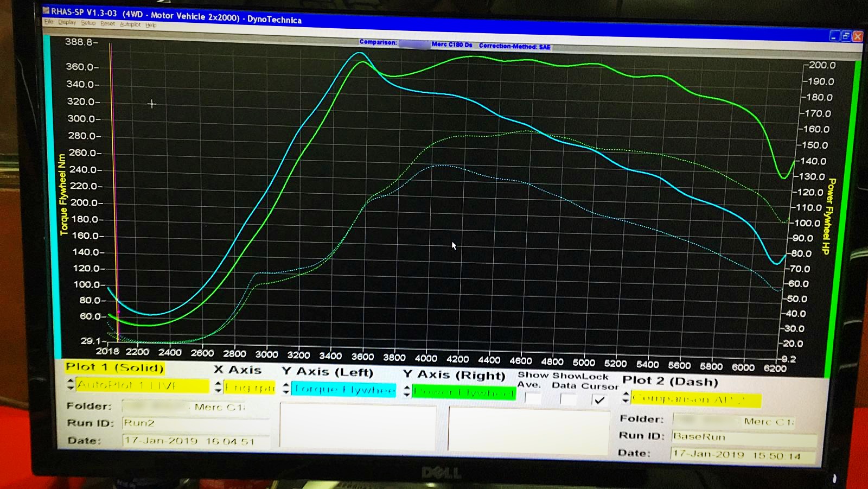Viewport: 868px width, 489px height.
Task: Click the Merc C180 Ds comparison label
Action: pos(452,45)
